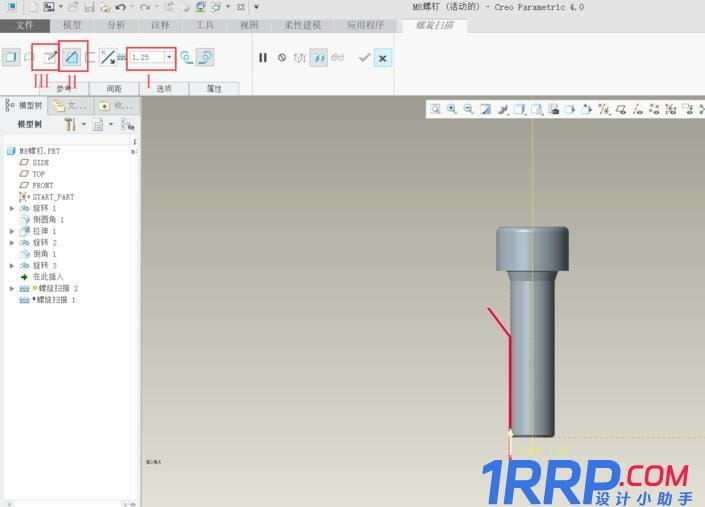
Task: Toggle the right-handed rule helix option
Action: [204, 58]
